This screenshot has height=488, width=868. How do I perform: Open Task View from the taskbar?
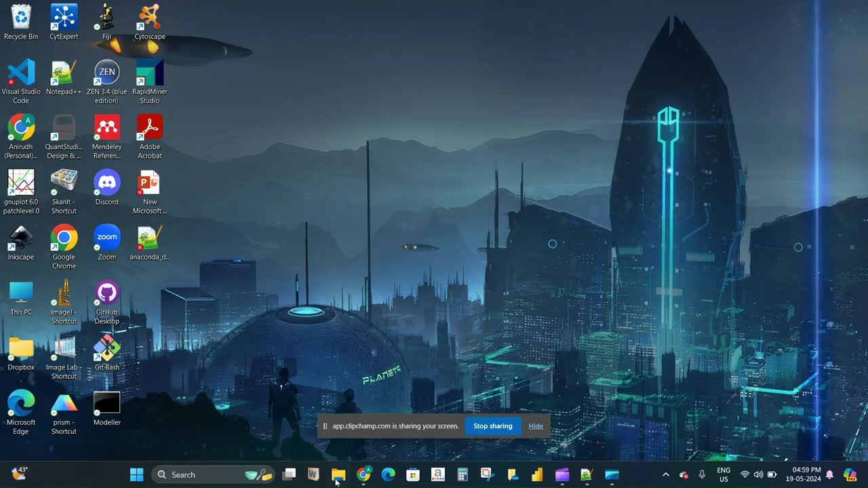tap(289, 474)
